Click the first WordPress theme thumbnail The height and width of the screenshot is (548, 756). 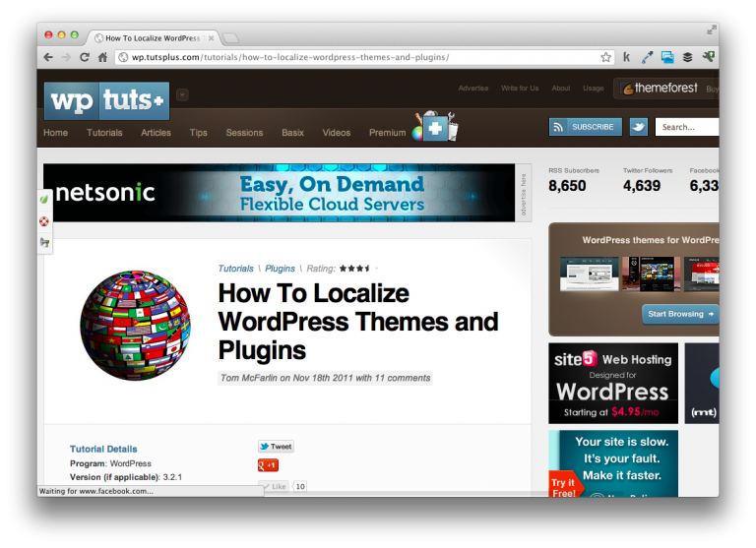[590, 274]
